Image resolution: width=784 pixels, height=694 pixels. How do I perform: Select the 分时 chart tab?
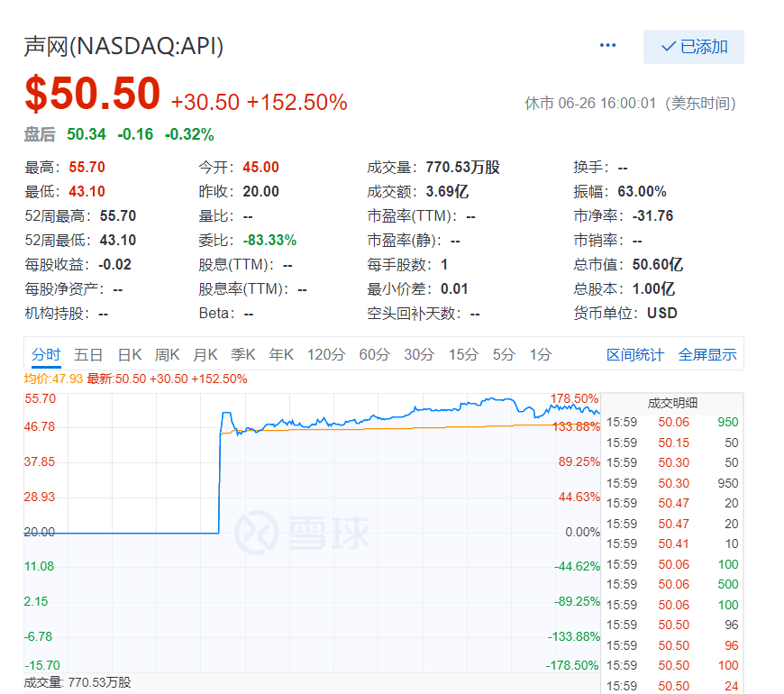coord(45,355)
